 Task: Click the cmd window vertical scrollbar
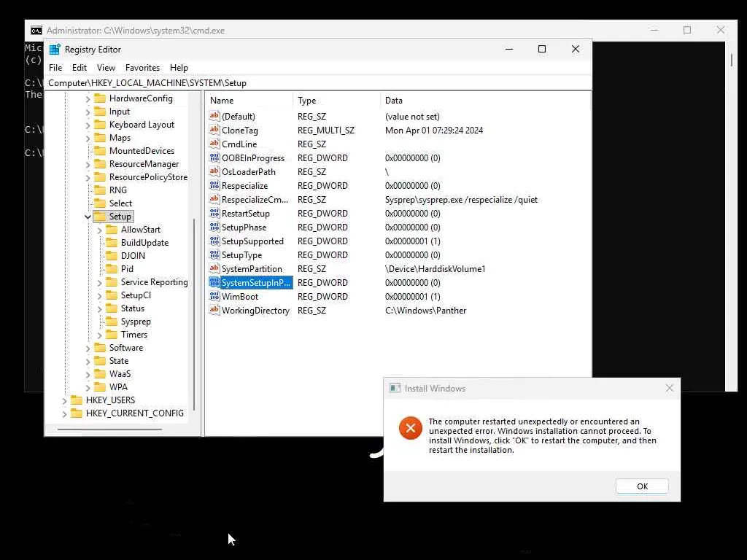click(x=731, y=60)
